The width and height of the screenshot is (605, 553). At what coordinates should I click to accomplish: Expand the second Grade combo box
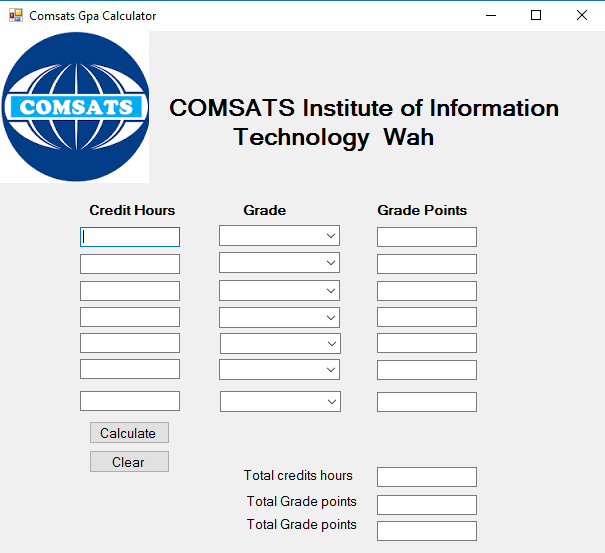point(279,263)
